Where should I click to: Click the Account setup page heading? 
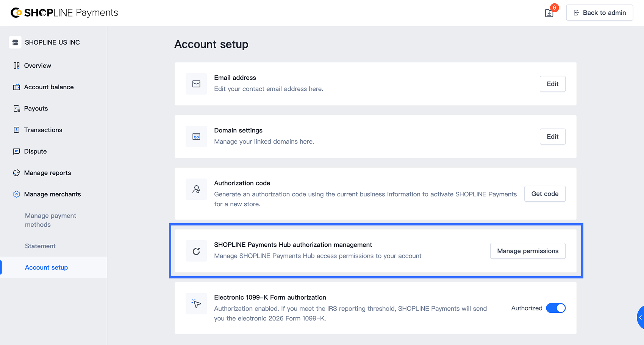211,44
